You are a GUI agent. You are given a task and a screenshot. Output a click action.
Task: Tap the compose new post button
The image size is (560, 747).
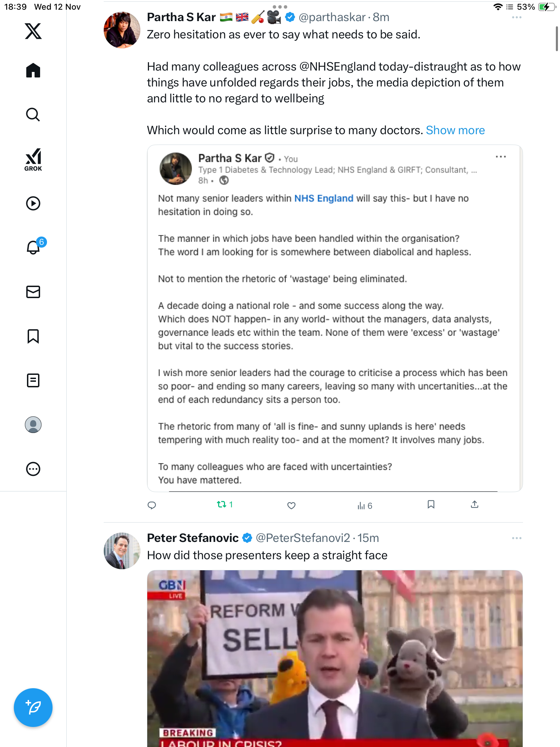pos(33,708)
